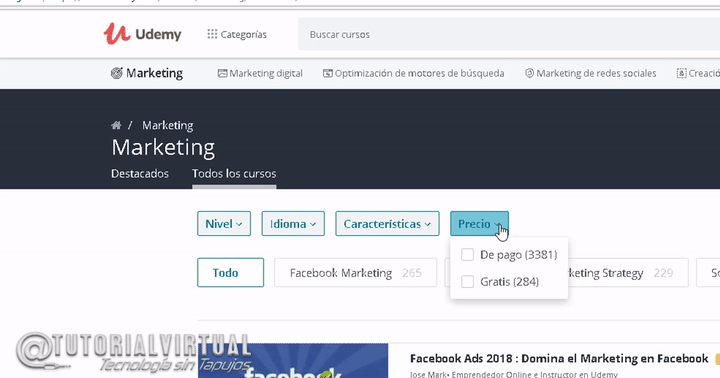Click the Marketing de redes sociales icon

point(529,73)
